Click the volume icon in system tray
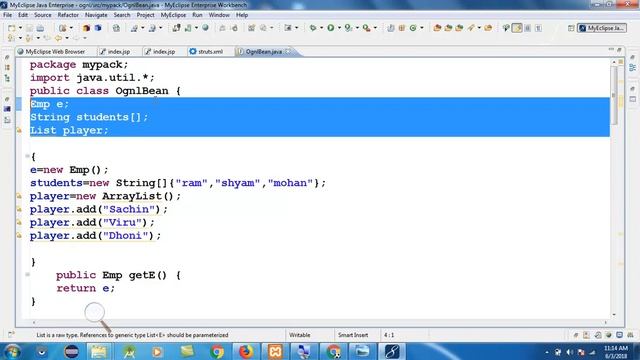 point(570,352)
